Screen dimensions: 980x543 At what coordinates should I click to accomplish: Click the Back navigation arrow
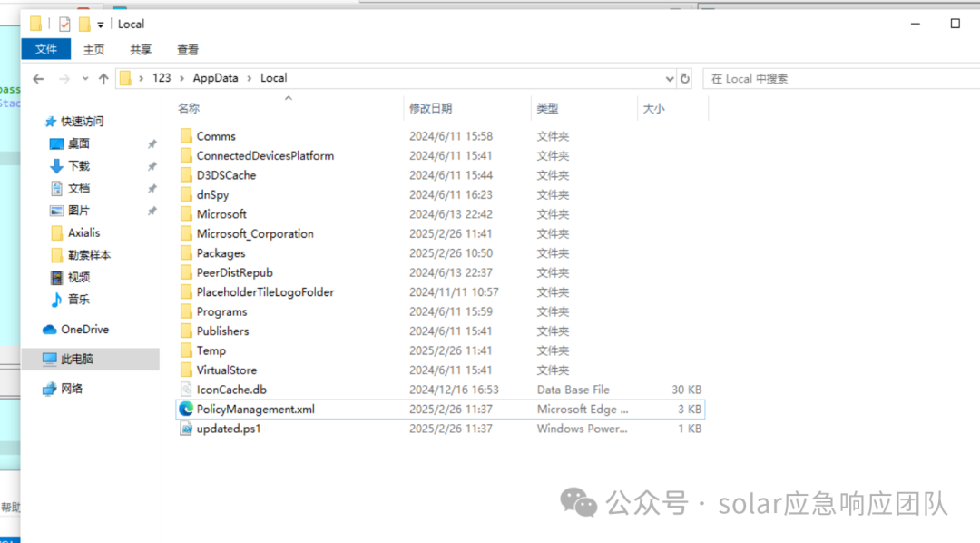tap(38, 79)
